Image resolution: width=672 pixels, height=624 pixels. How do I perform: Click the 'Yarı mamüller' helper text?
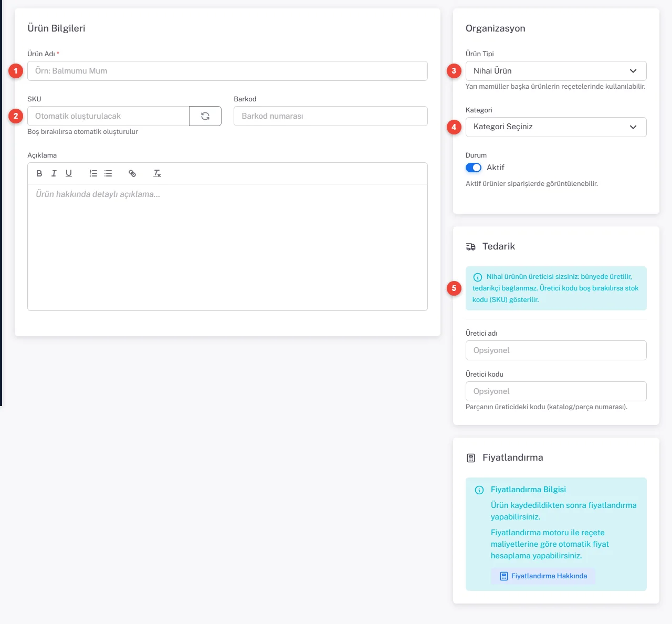pyautogui.click(x=555, y=87)
